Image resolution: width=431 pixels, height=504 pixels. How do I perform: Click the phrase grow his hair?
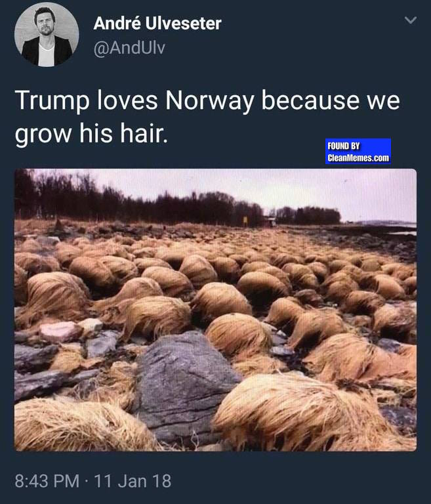click(91, 134)
